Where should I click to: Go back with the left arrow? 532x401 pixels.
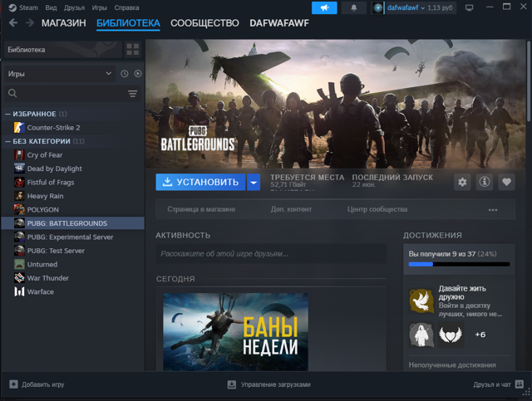13,22
